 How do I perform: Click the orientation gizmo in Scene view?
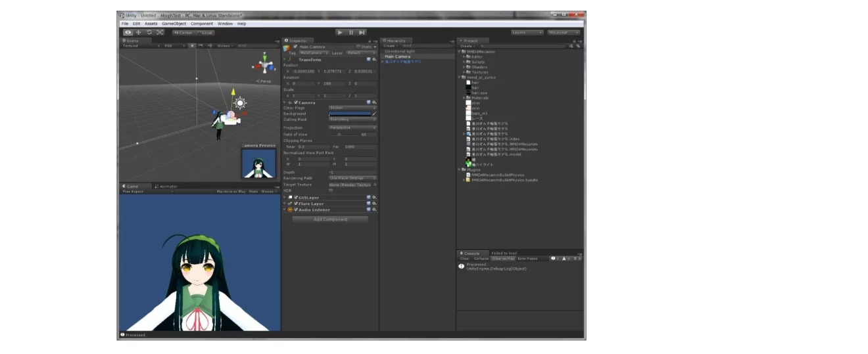[x=264, y=64]
